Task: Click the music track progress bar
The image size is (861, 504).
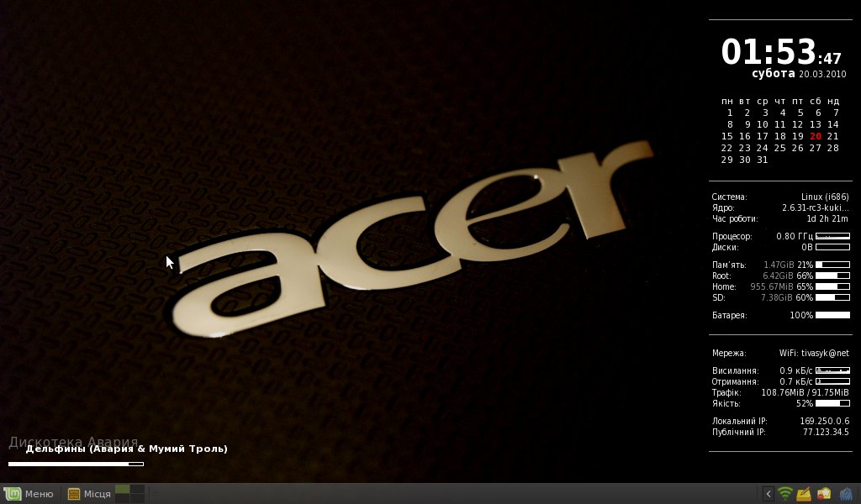Action: (76, 464)
